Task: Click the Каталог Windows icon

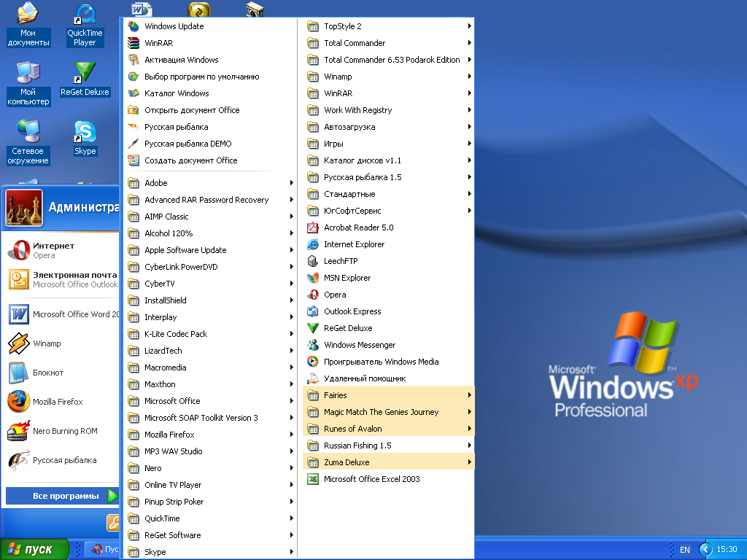Action: coord(133,93)
